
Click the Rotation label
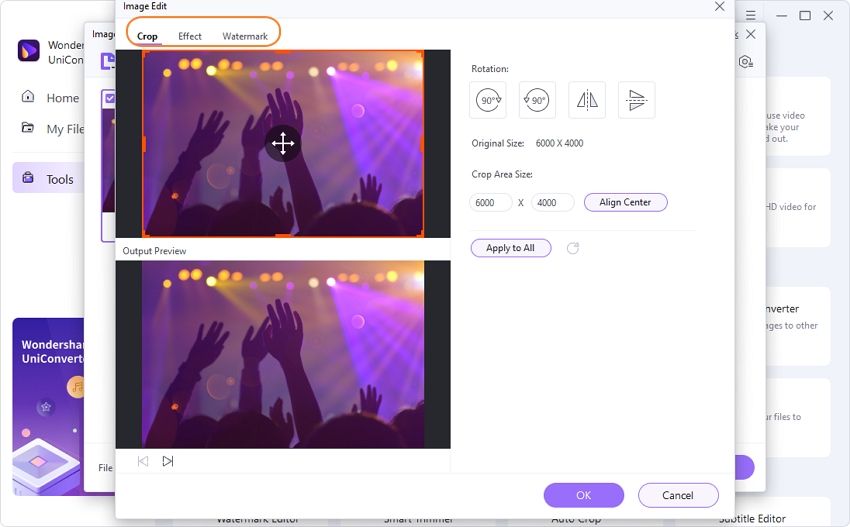coord(490,69)
